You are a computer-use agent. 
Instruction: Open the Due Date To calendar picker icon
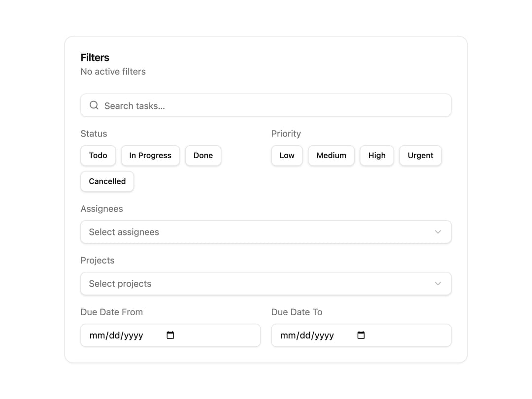coord(361,335)
